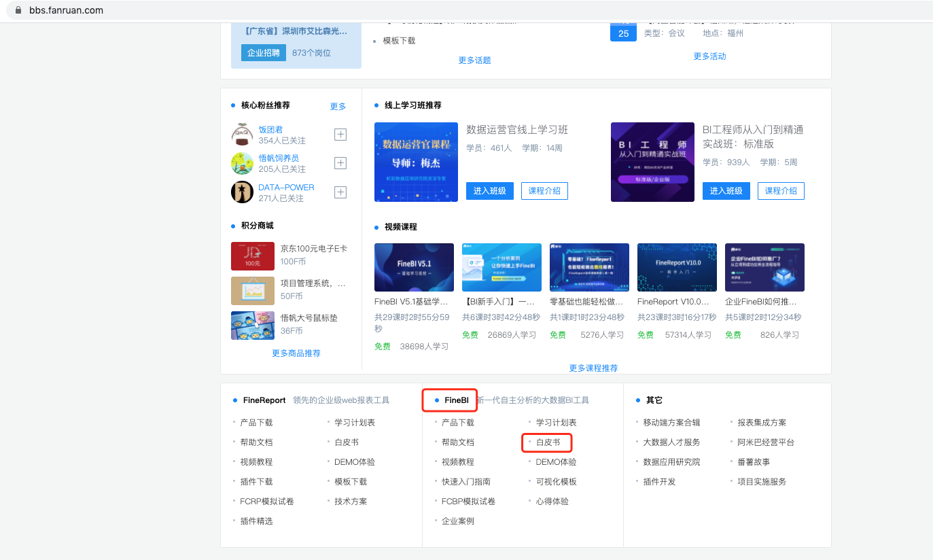
Task: Click 更多 next to 核心粉丝推荐
Action: click(338, 107)
